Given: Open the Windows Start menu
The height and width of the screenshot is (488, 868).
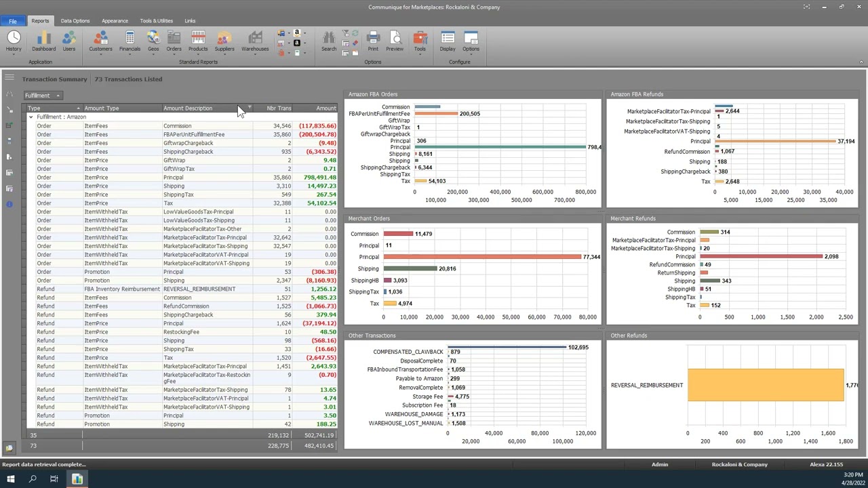Looking at the screenshot, I should click(x=11, y=479).
